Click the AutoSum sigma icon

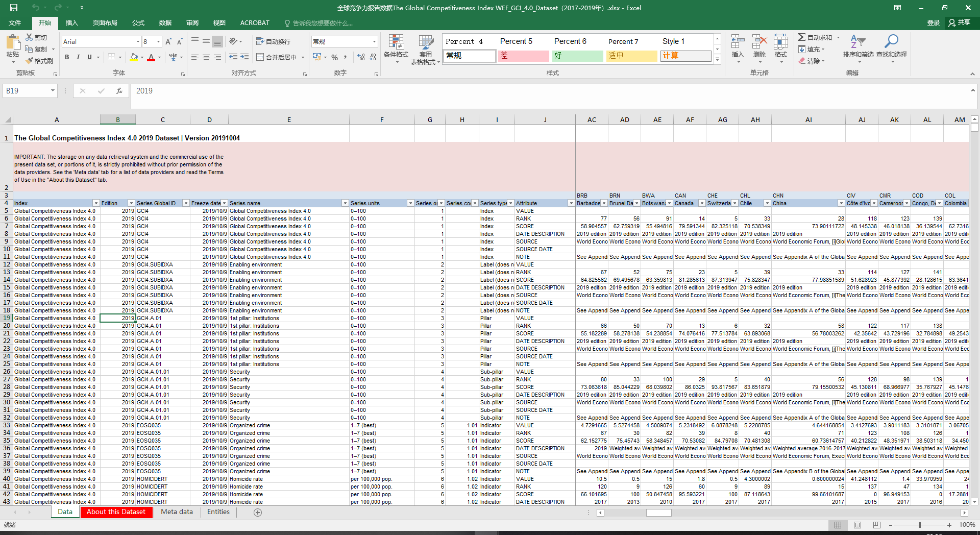click(x=802, y=37)
